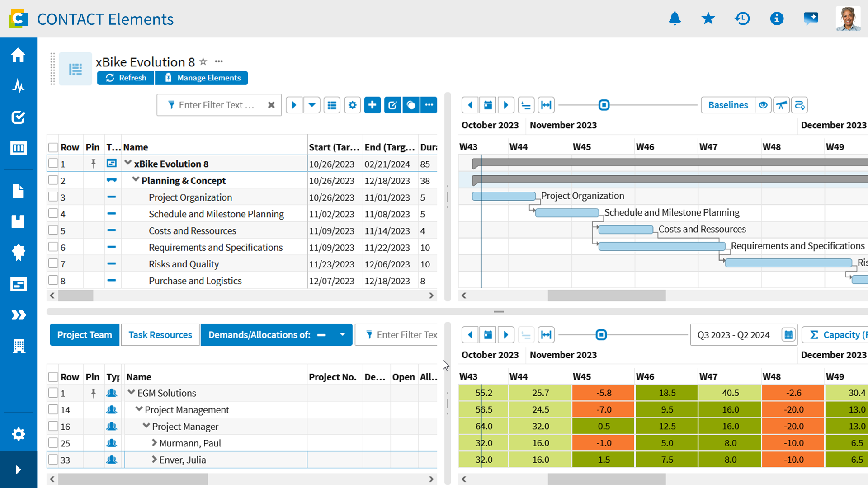Open the list view icon in task toolbar
Viewport: 868px width, 488px height.
(x=332, y=105)
